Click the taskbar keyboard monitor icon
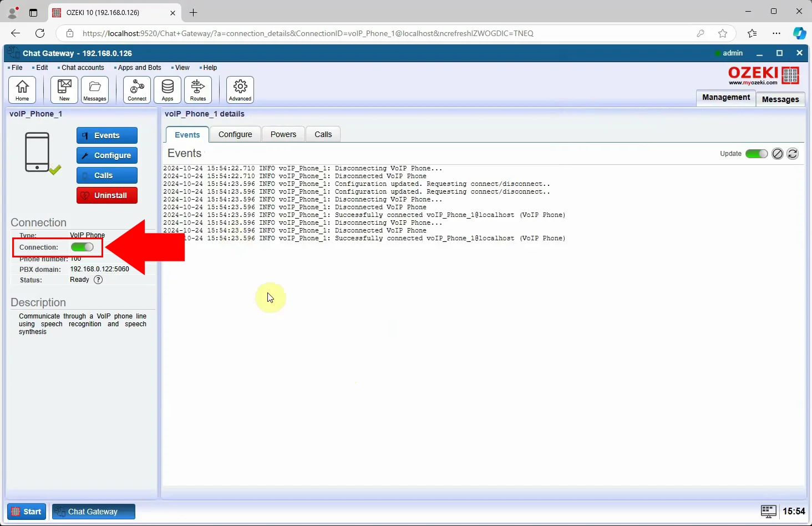 click(769, 511)
